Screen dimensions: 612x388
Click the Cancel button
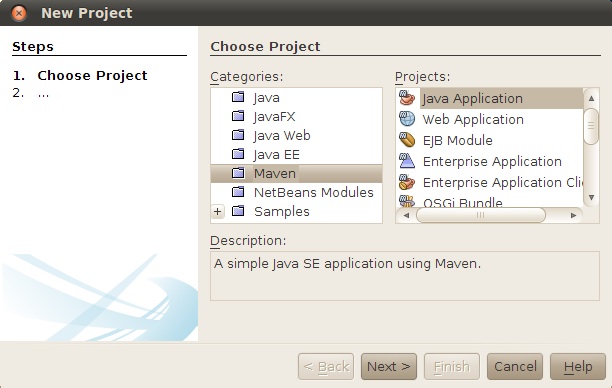(x=515, y=367)
